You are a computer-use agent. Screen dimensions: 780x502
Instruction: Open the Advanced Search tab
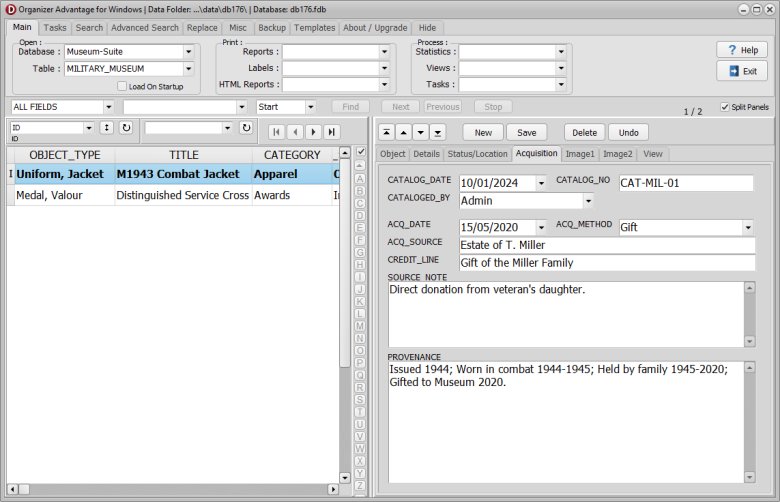tap(145, 28)
